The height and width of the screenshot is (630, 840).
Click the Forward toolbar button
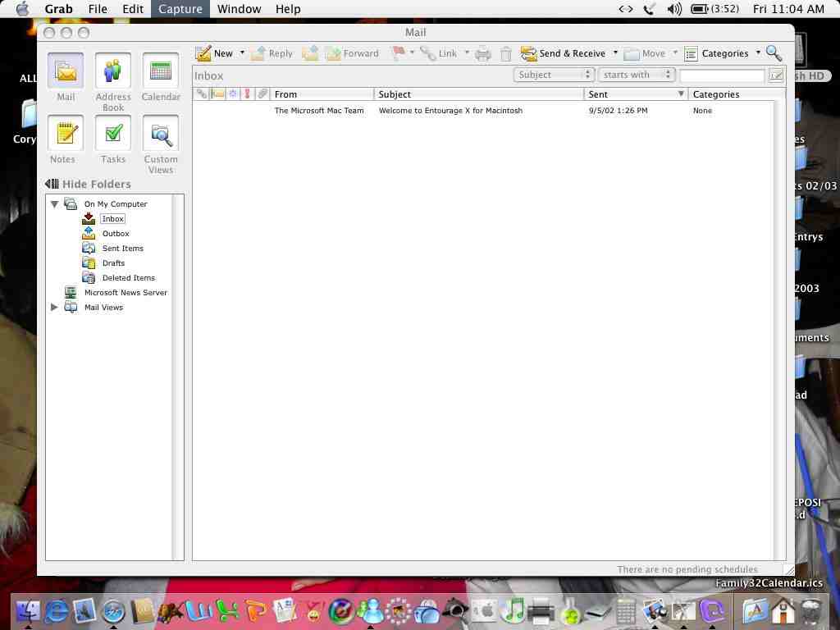(x=352, y=53)
